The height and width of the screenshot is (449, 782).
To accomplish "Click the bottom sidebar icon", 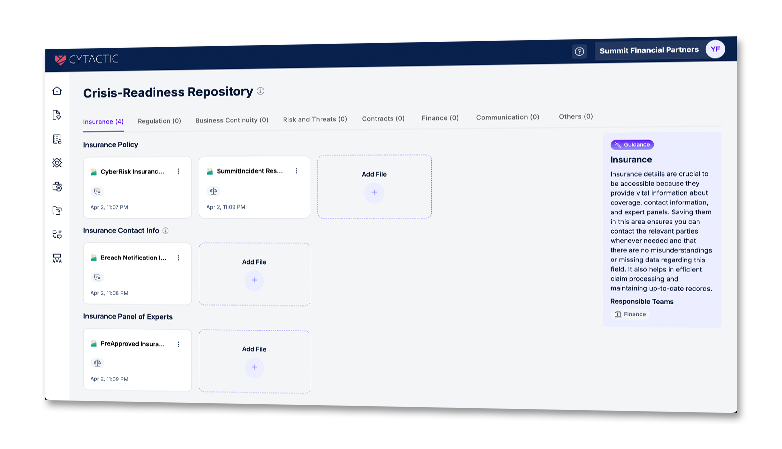I will tap(57, 258).
